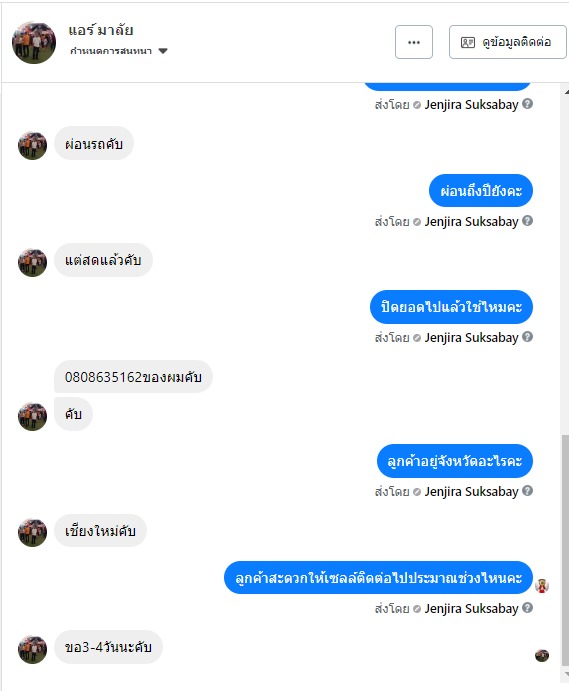Click help icon beside first Jenjira Suksabay label

coord(528,104)
